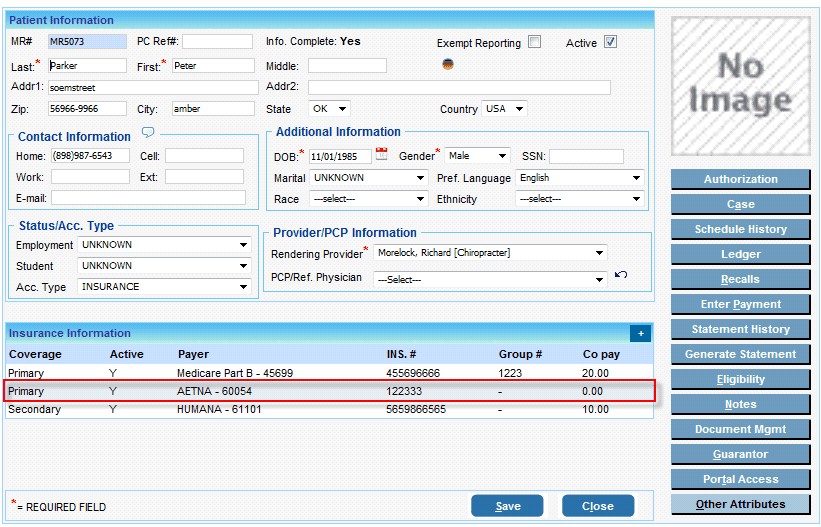Open the Rendering Provider dropdown
This screenshot has width=821, height=527.
click(x=489, y=253)
